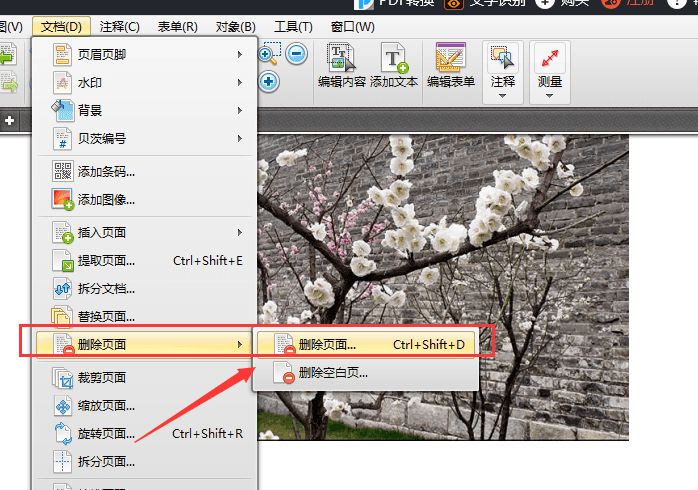
Task: Click the replace pages icon
Action: [x=61, y=317]
